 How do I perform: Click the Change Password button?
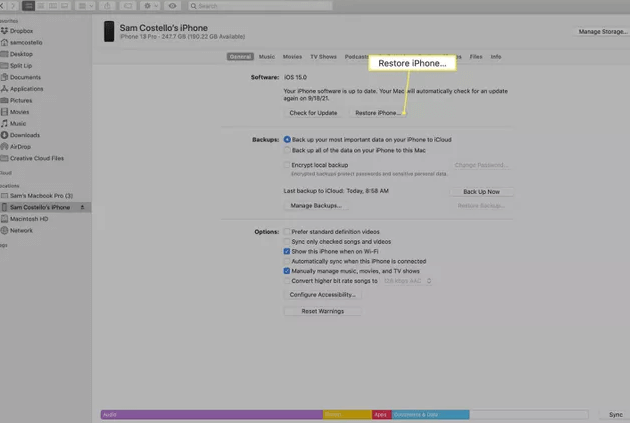pyautogui.click(x=481, y=165)
